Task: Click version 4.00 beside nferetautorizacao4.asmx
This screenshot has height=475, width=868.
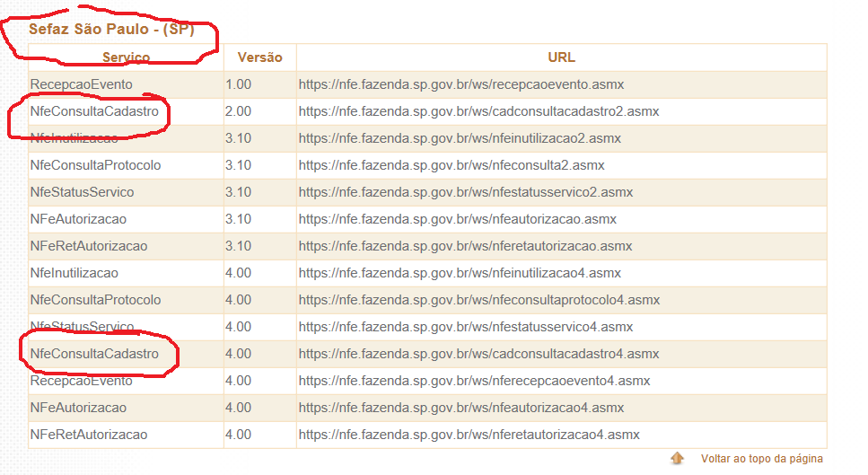Action: click(238, 435)
